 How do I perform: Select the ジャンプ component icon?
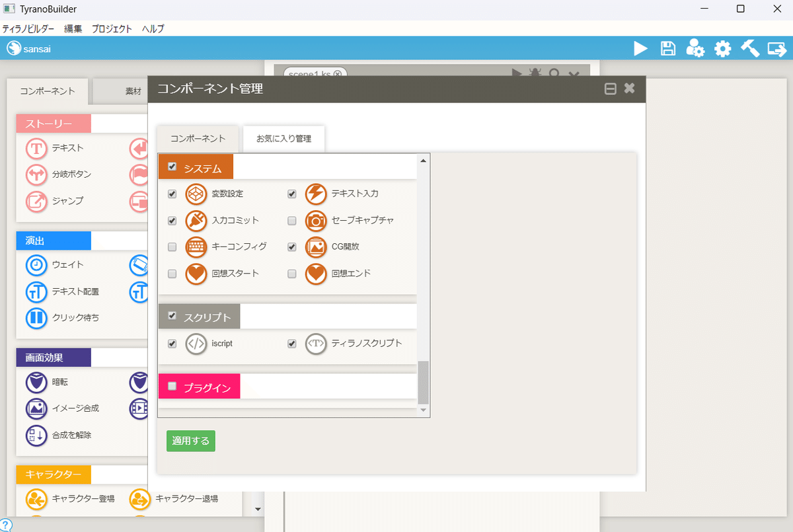click(36, 201)
